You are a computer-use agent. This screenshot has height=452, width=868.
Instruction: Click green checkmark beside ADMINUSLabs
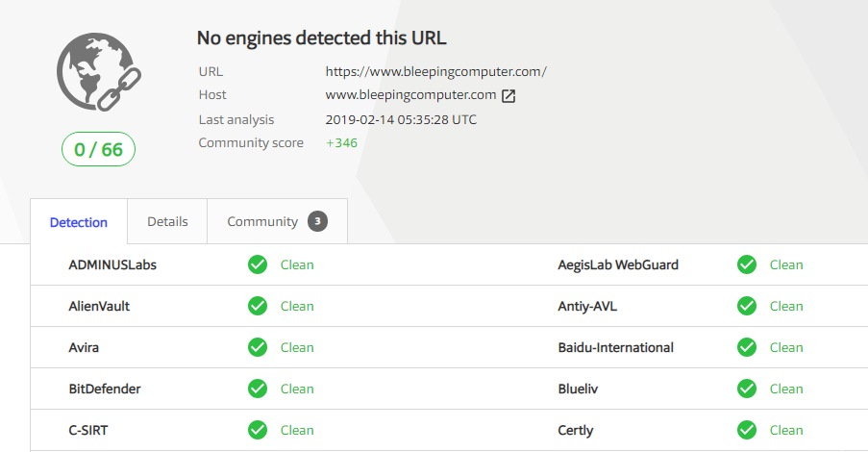[258, 264]
